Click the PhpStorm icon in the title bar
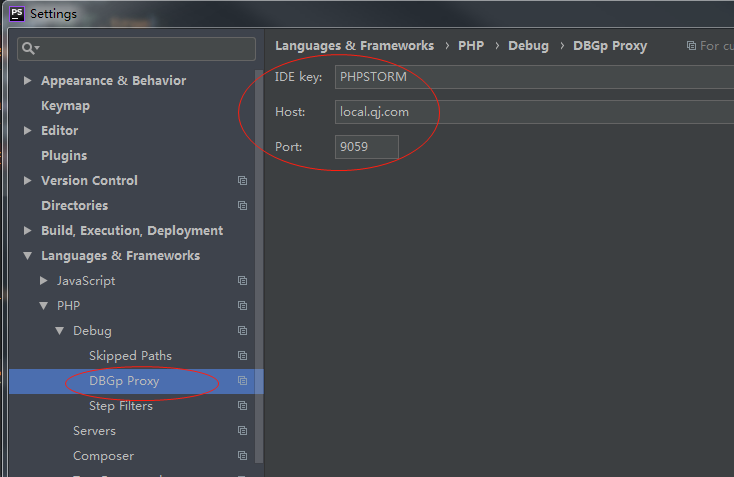Viewport: 734px width, 477px height. point(17,14)
